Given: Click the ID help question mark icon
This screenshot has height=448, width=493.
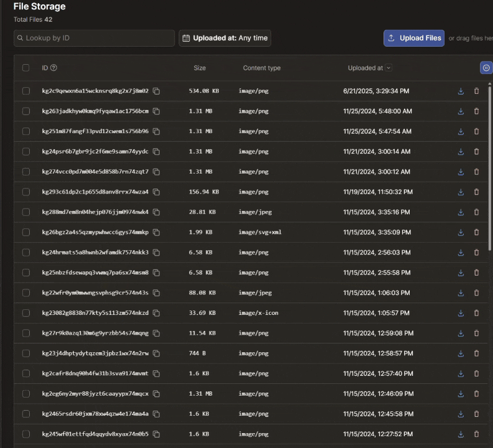Looking at the screenshot, I should click(53, 68).
